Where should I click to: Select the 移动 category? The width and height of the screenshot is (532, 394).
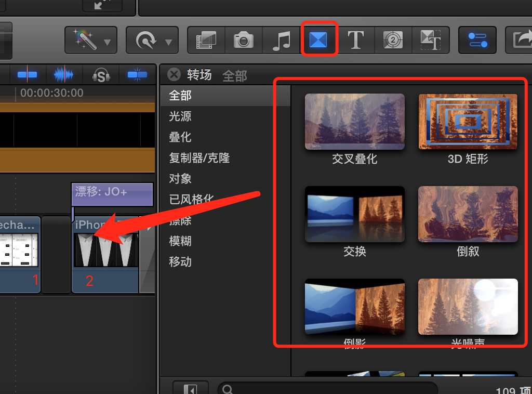[x=225, y=261]
